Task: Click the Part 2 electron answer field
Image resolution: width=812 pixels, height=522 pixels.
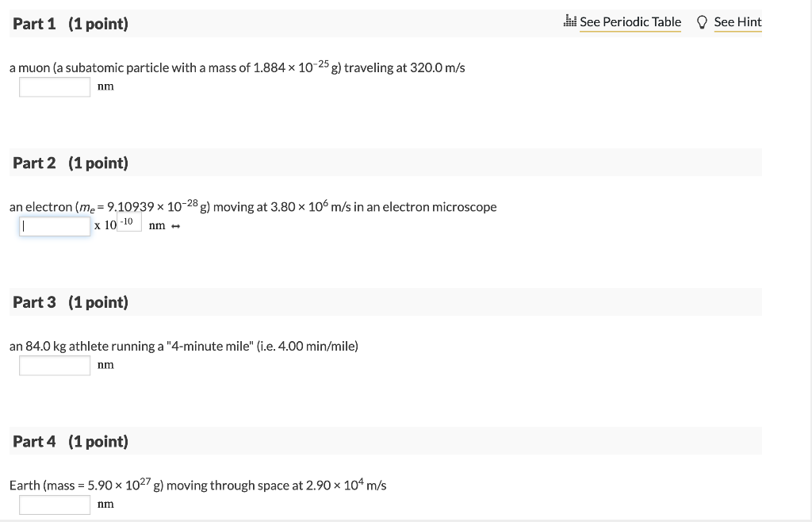Action: click(x=54, y=226)
